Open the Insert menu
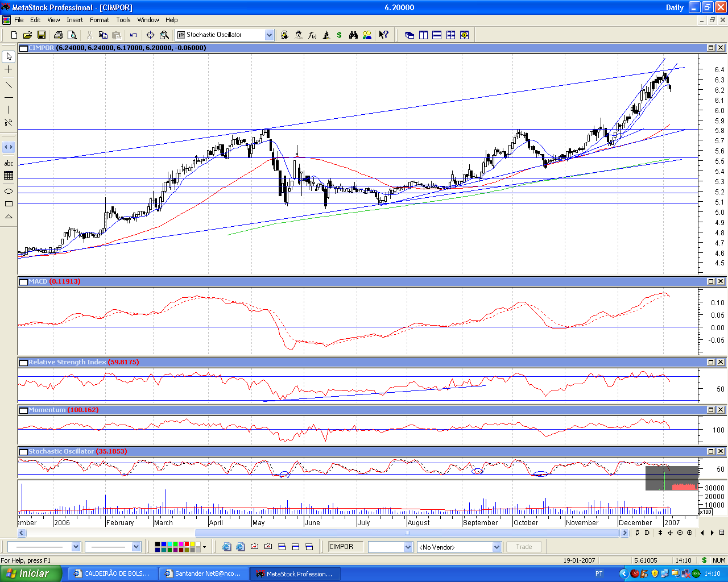Screen dimensions: 728x582 [x=75, y=20]
